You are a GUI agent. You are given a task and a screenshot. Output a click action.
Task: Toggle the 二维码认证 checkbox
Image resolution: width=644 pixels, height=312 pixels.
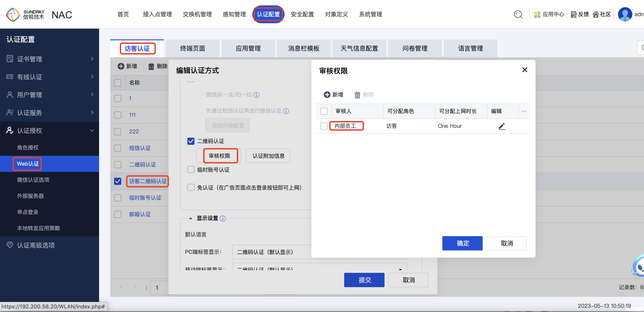click(x=191, y=141)
